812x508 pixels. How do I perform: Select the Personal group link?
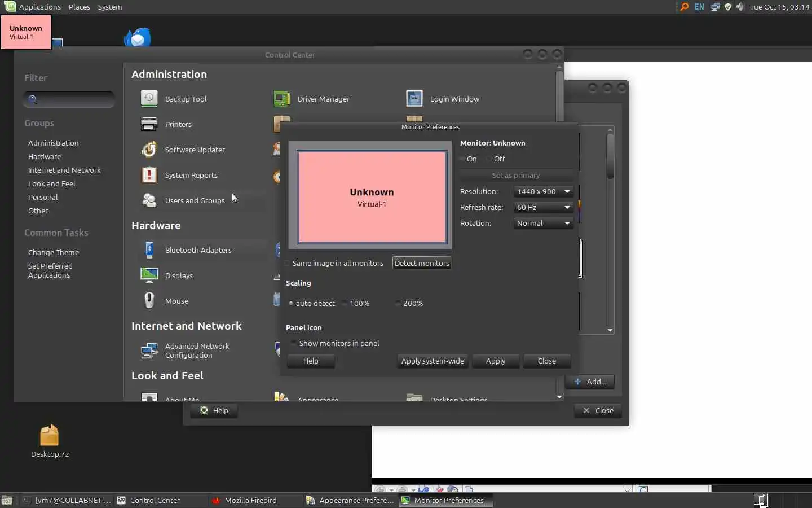[x=43, y=197]
